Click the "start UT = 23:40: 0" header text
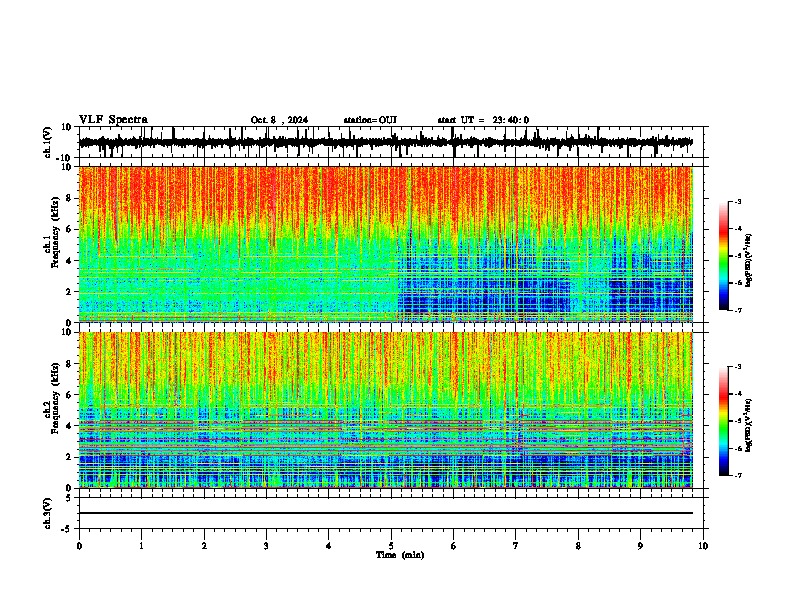Image resolution: width=792 pixels, height=612 pixels. 483,120
